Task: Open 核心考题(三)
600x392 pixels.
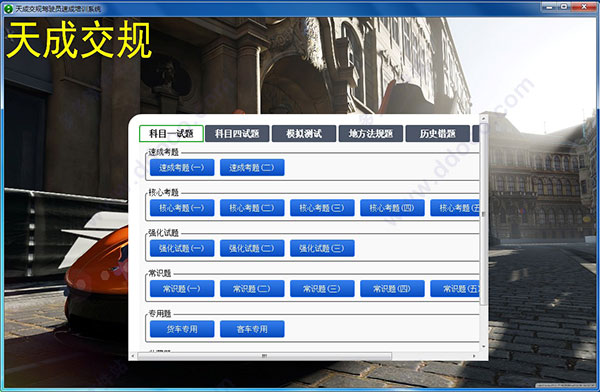Action: click(322, 208)
